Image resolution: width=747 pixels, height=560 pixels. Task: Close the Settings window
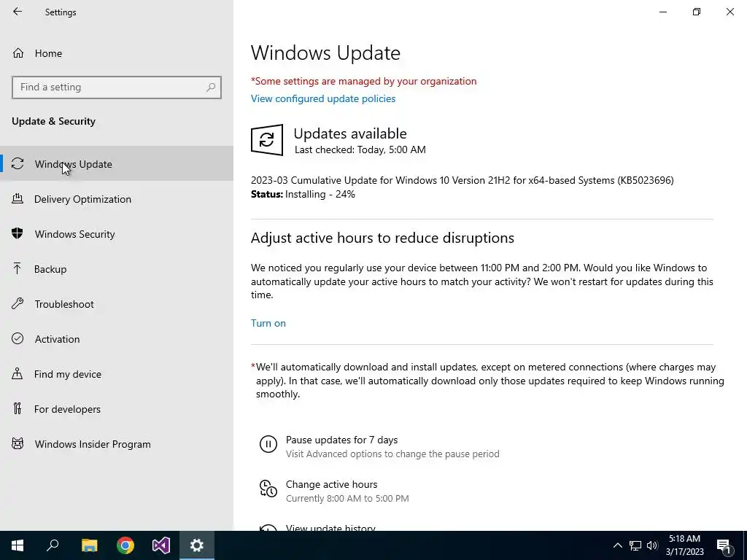729,12
